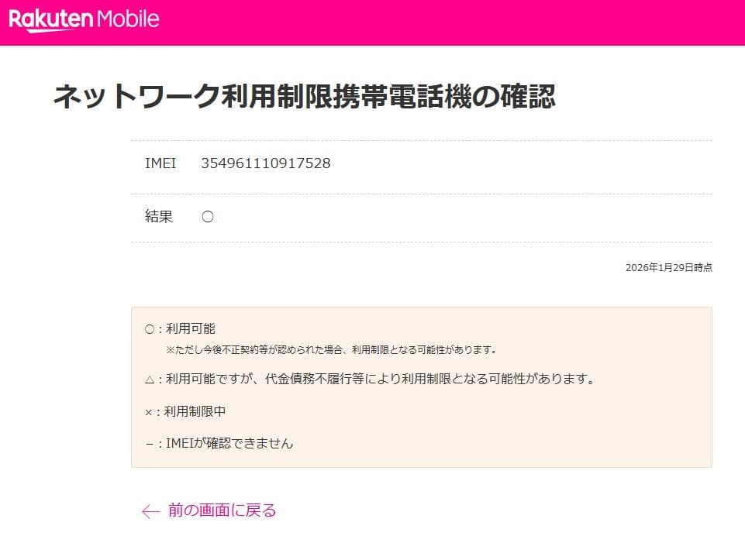
Task: Click the 利用可能 legend text
Action: click(191, 329)
